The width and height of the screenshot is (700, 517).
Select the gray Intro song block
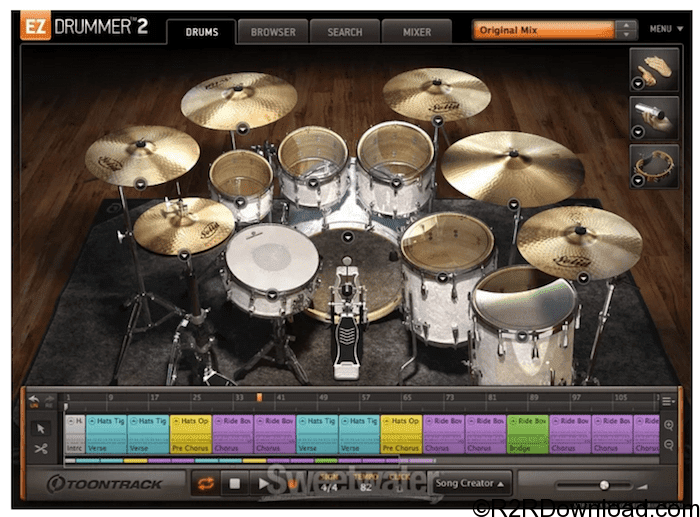[x=75, y=434]
